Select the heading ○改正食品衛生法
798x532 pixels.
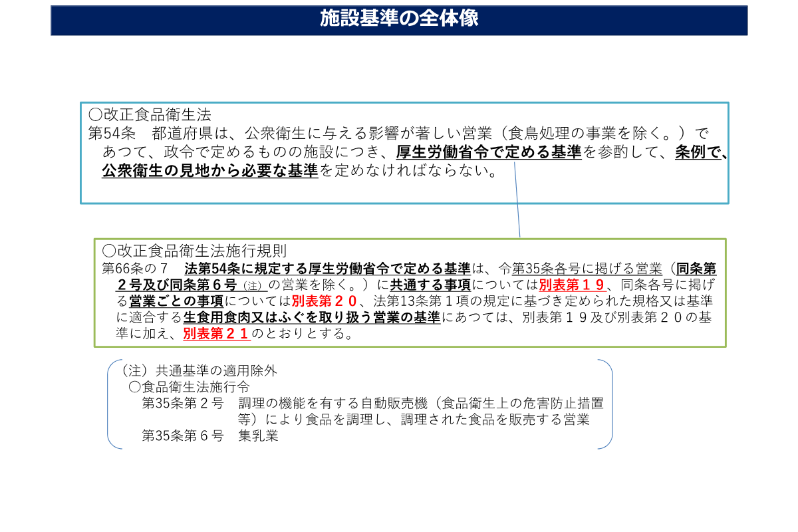(x=150, y=114)
